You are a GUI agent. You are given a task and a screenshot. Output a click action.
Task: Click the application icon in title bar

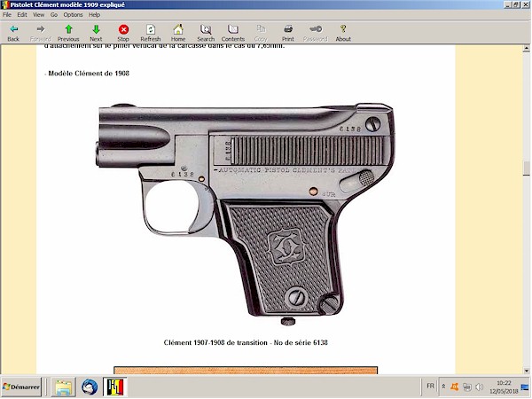[x=4, y=4]
